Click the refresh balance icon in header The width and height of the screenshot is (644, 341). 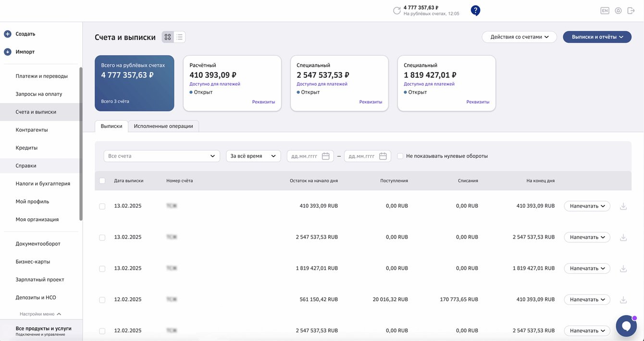(396, 11)
